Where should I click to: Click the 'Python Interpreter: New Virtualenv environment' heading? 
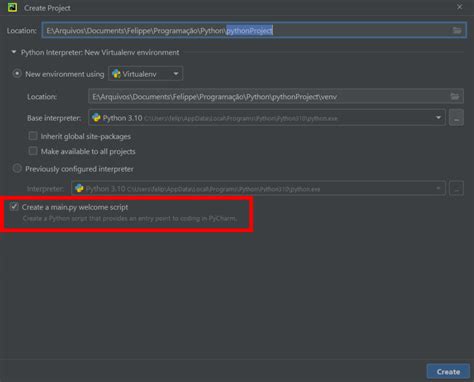100,52
